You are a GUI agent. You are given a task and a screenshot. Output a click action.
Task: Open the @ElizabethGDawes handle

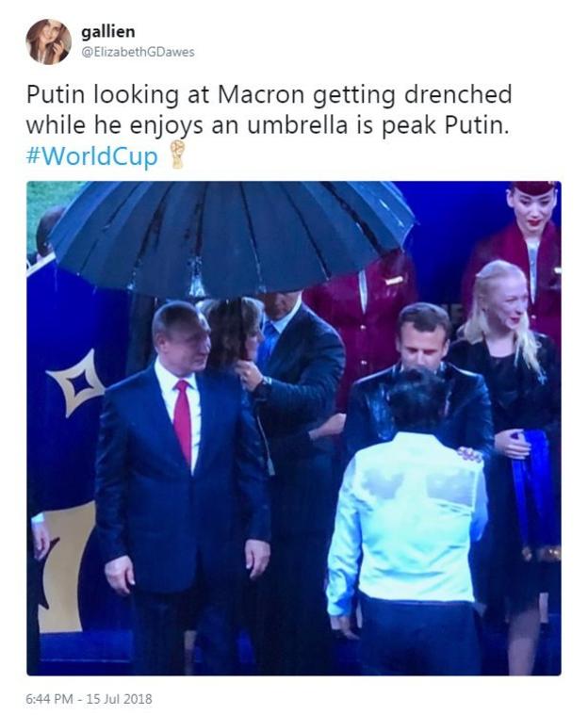point(138,52)
